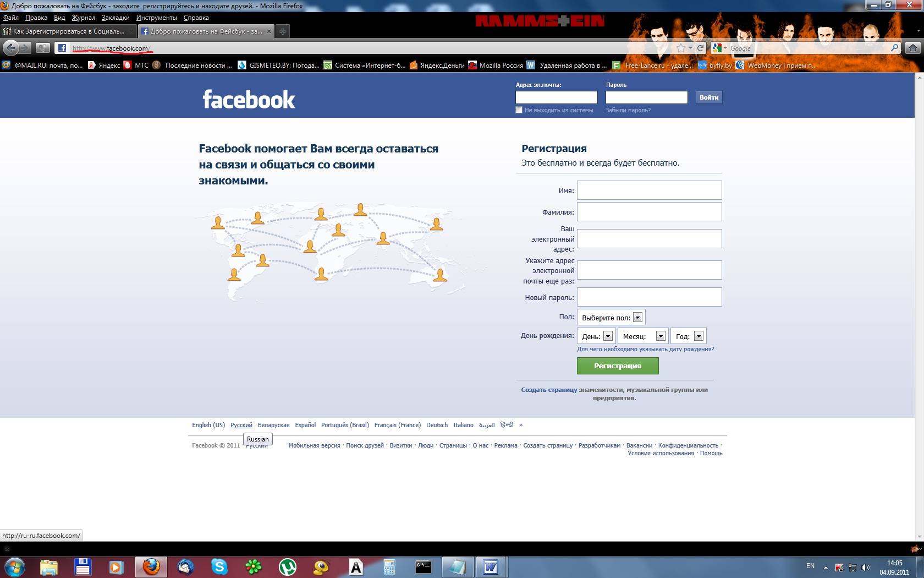
Task: Open the Яндекс bookmark
Action: 104,65
